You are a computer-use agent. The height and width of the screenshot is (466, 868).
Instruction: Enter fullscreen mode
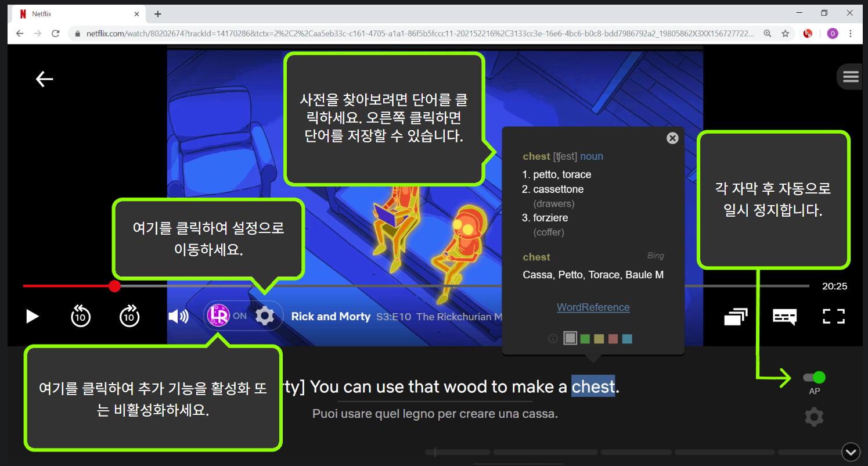834,316
